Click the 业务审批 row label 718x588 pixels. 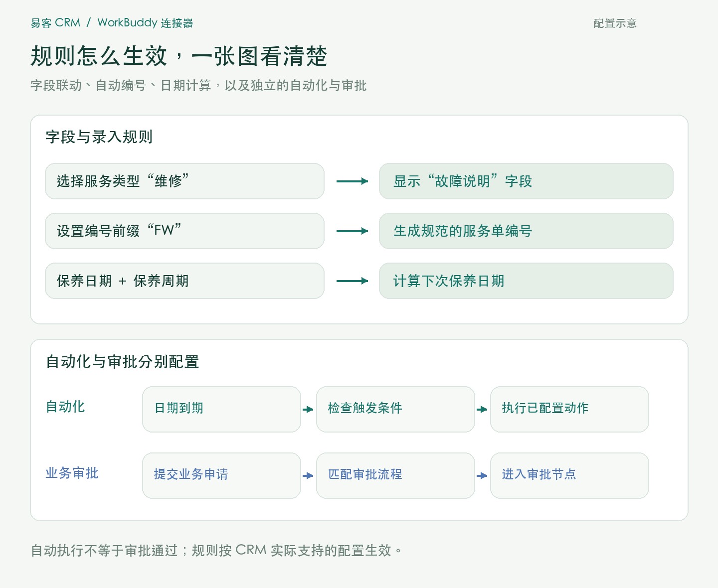point(72,473)
